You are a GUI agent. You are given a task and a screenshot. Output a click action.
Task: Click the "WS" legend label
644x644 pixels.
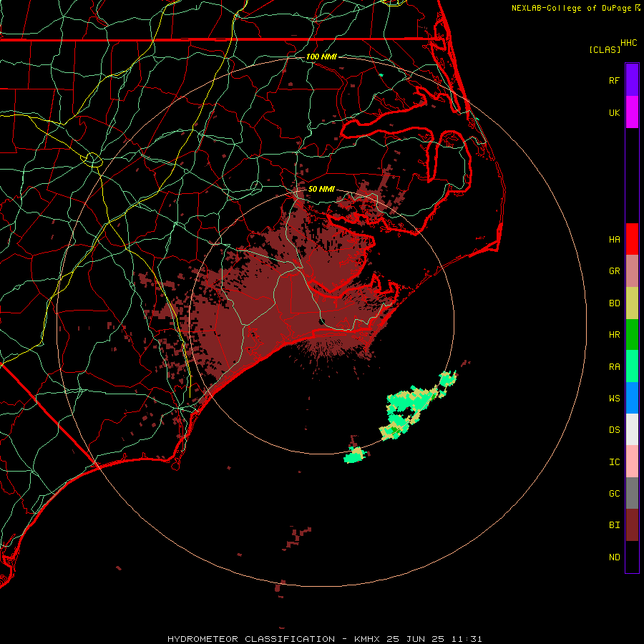pyautogui.click(x=614, y=399)
